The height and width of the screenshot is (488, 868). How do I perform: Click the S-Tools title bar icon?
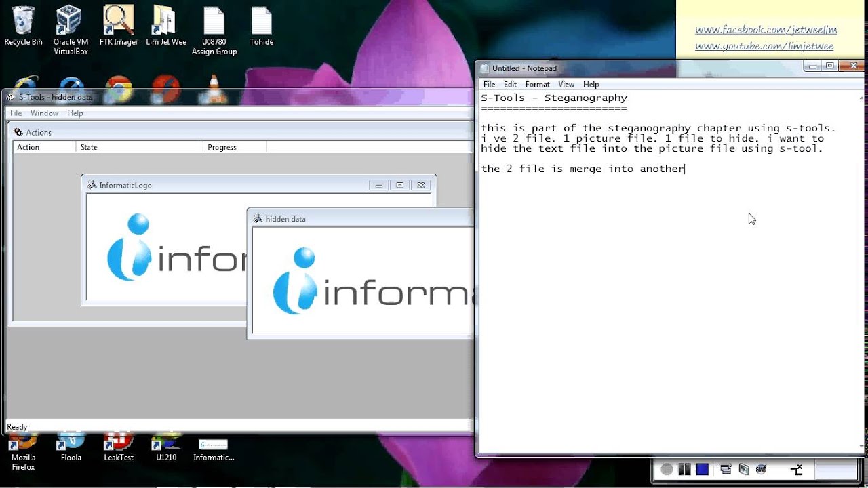click(12, 97)
